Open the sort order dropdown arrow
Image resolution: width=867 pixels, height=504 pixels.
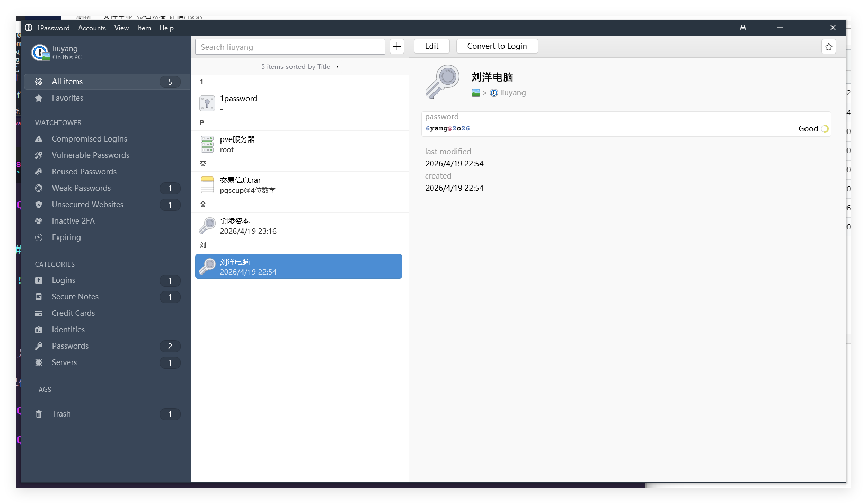(x=337, y=67)
